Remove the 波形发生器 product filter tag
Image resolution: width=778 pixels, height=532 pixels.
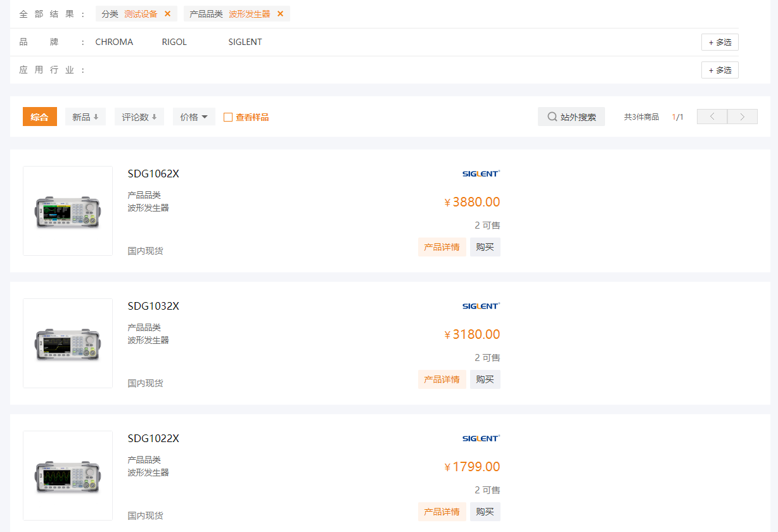(280, 14)
